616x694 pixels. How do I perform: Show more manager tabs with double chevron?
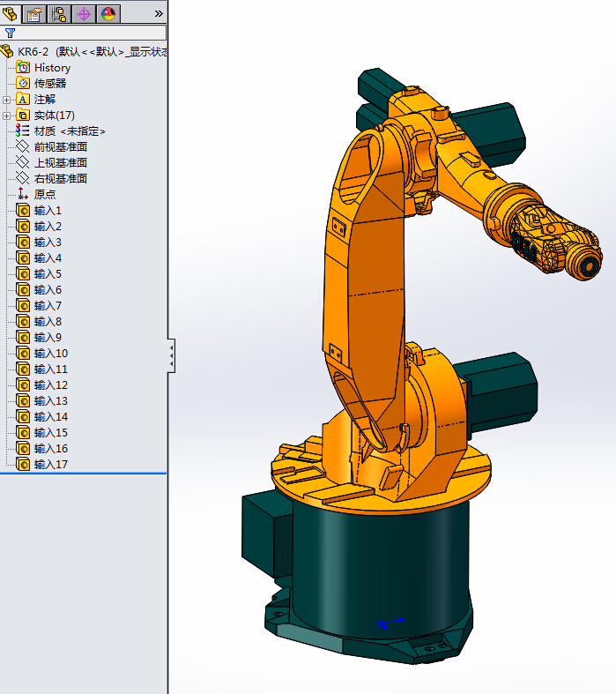[x=159, y=14]
